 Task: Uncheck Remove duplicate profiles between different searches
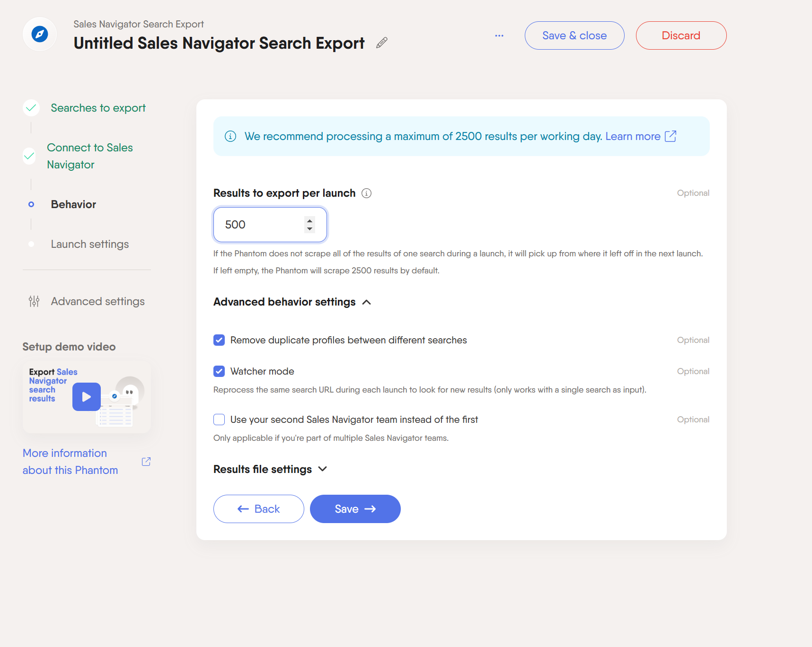(x=219, y=340)
